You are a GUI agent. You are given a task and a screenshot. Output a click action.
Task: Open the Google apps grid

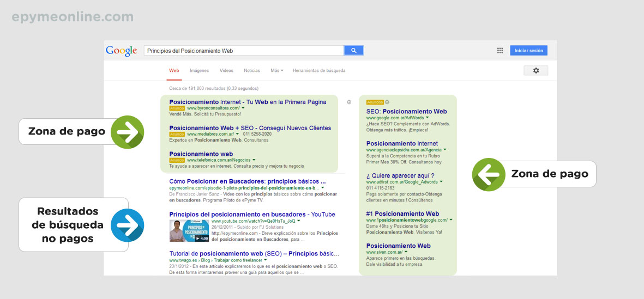coord(500,51)
